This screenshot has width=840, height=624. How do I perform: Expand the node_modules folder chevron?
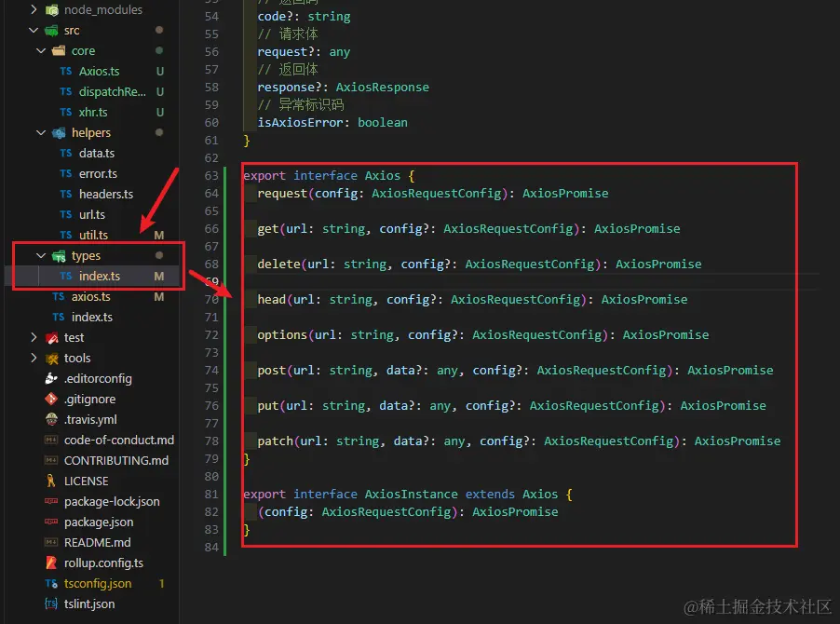click(34, 9)
